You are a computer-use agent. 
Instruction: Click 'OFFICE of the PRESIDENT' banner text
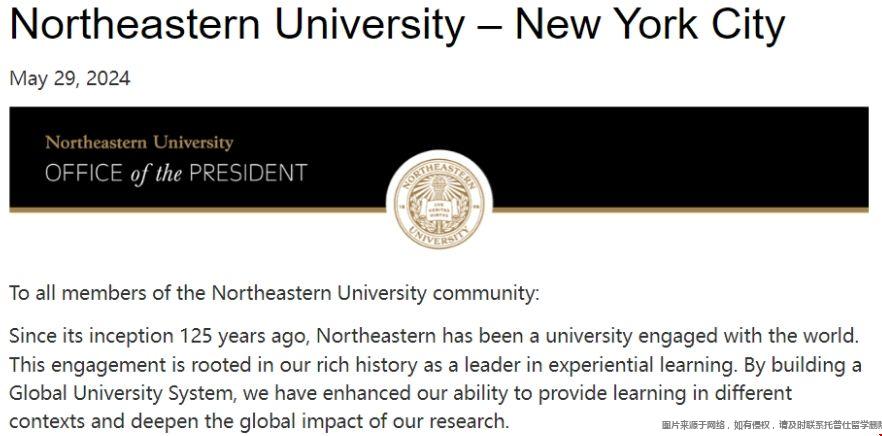point(176,173)
